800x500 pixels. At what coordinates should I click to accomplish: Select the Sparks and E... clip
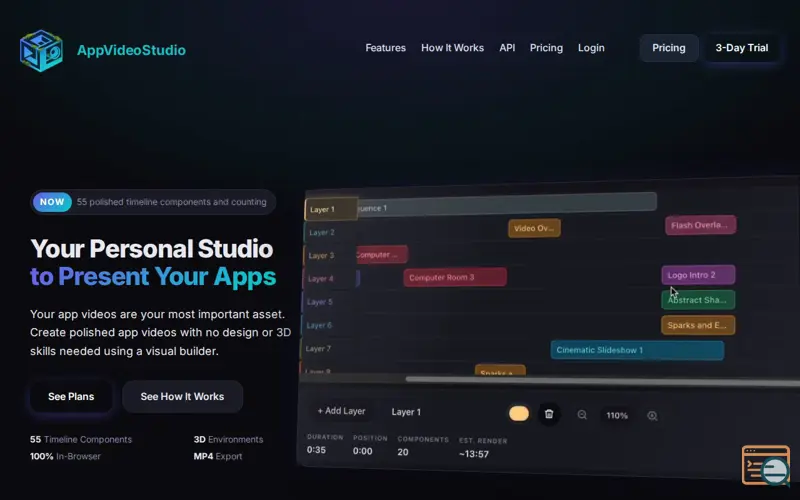[x=698, y=325]
